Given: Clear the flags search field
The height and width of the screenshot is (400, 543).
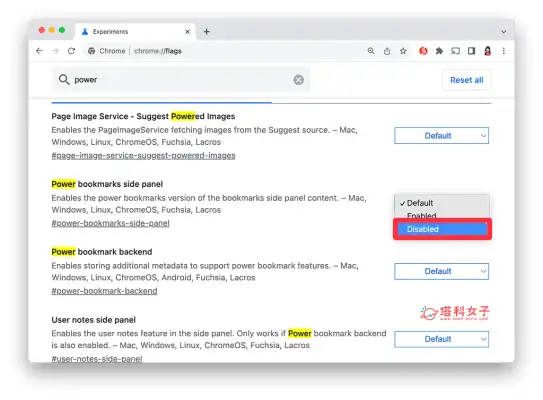Looking at the screenshot, I should tap(299, 80).
